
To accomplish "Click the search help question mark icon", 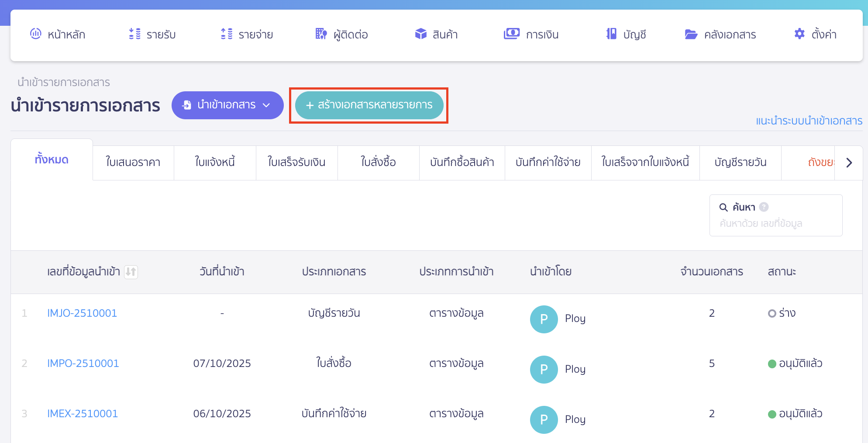I will [763, 207].
